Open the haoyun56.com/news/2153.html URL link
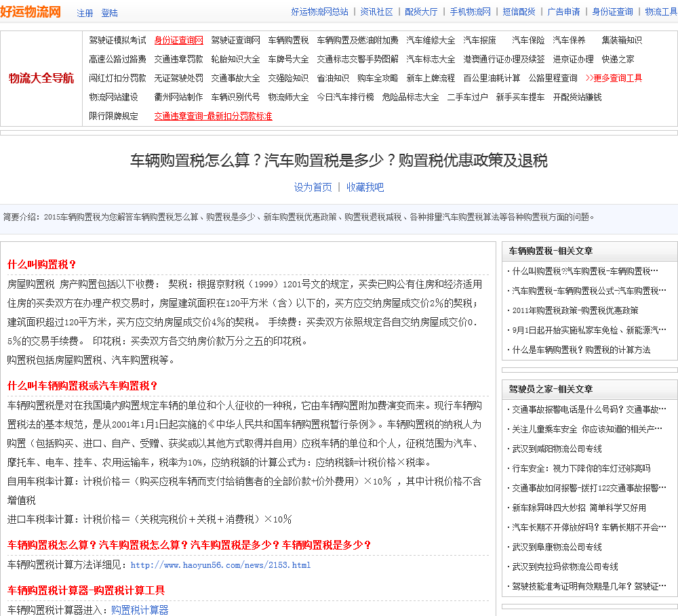This screenshot has height=616, width=678. tap(220, 565)
